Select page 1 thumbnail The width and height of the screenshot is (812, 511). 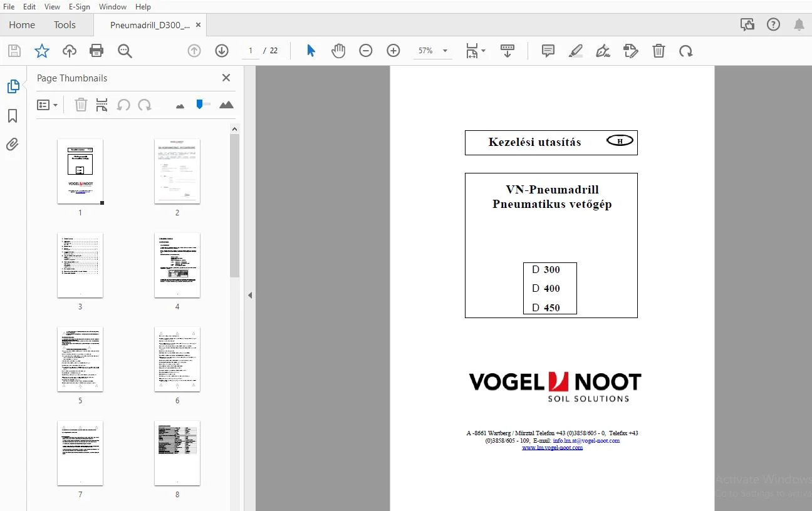tap(80, 172)
